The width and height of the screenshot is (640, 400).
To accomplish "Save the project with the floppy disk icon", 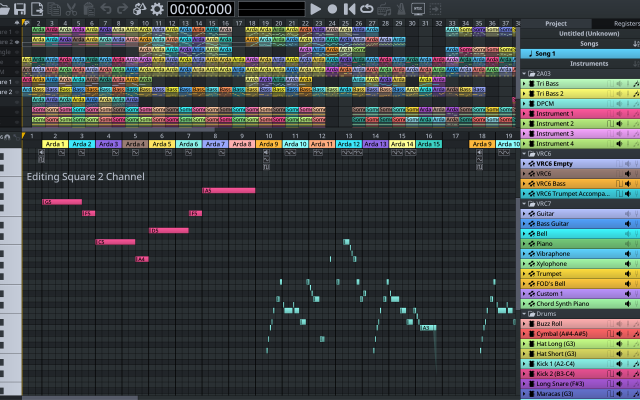I will click(20, 9).
